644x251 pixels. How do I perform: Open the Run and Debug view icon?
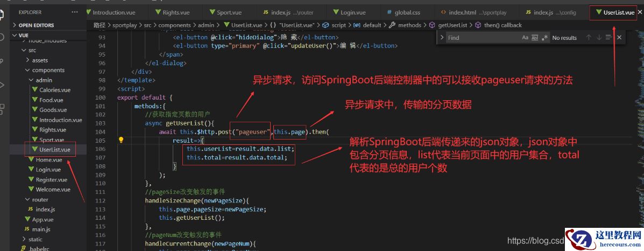[x=2, y=85]
